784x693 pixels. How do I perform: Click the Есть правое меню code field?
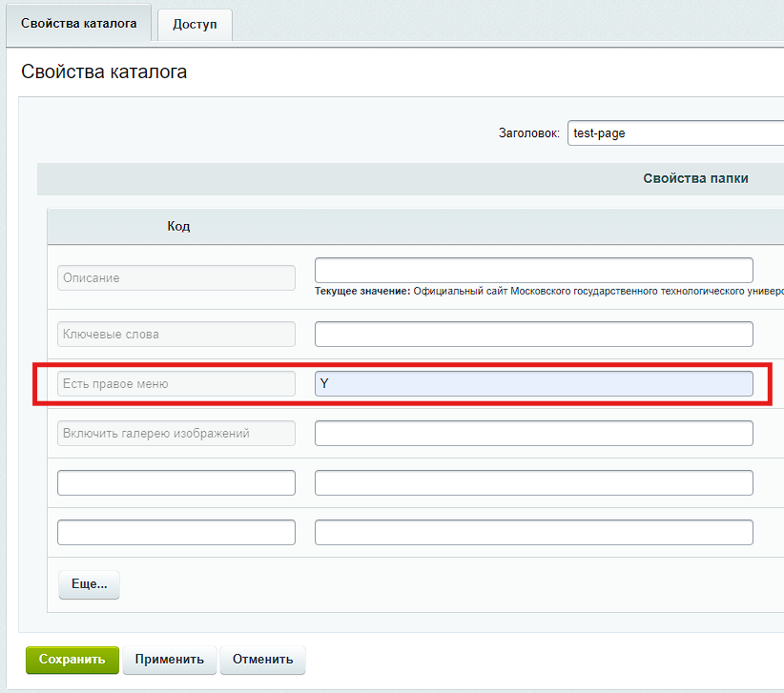176,384
